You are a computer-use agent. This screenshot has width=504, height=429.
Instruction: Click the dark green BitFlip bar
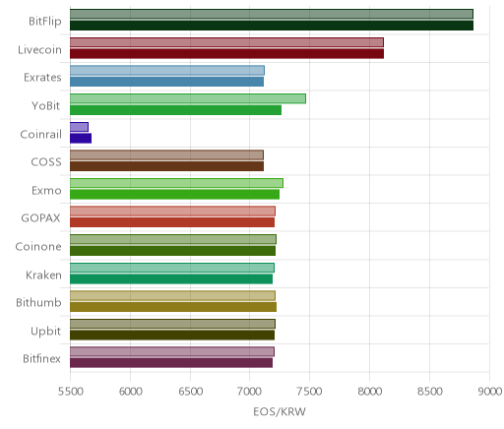[272, 26]
